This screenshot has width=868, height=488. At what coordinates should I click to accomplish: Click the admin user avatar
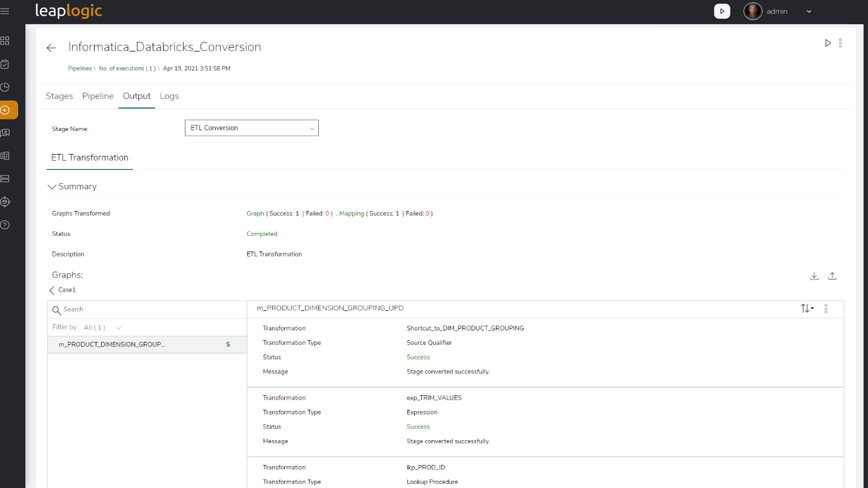click(753, 11)
